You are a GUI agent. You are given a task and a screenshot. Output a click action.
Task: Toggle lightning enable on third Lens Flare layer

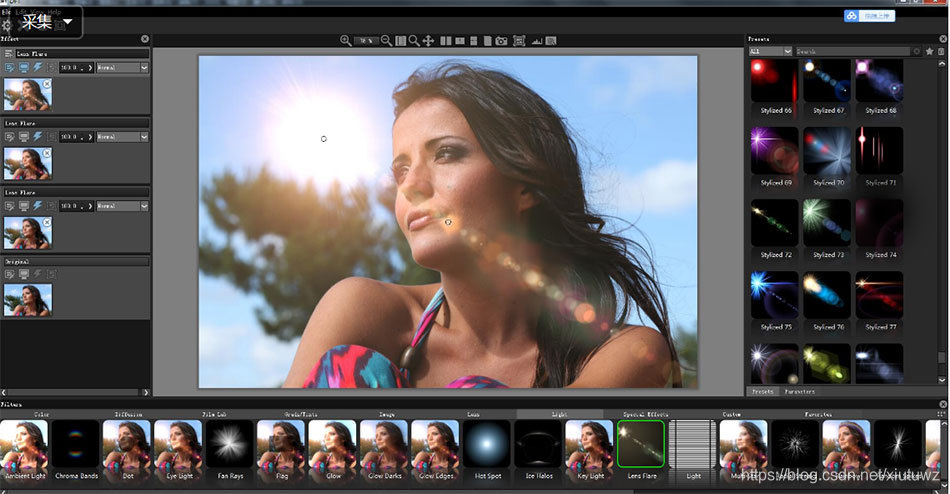38,206
